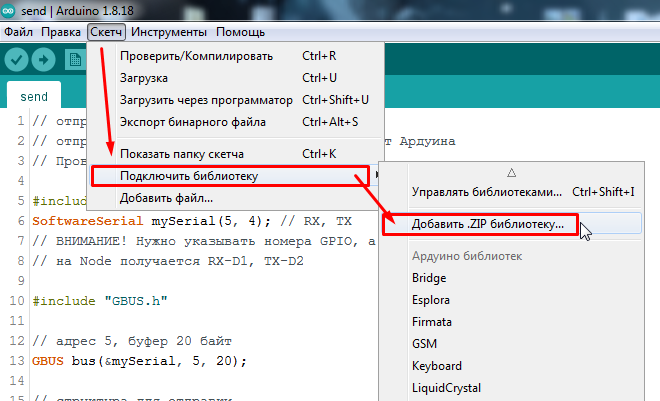
Task: Click the SoftwareSerial keyword on line 6
Action: 88,221
